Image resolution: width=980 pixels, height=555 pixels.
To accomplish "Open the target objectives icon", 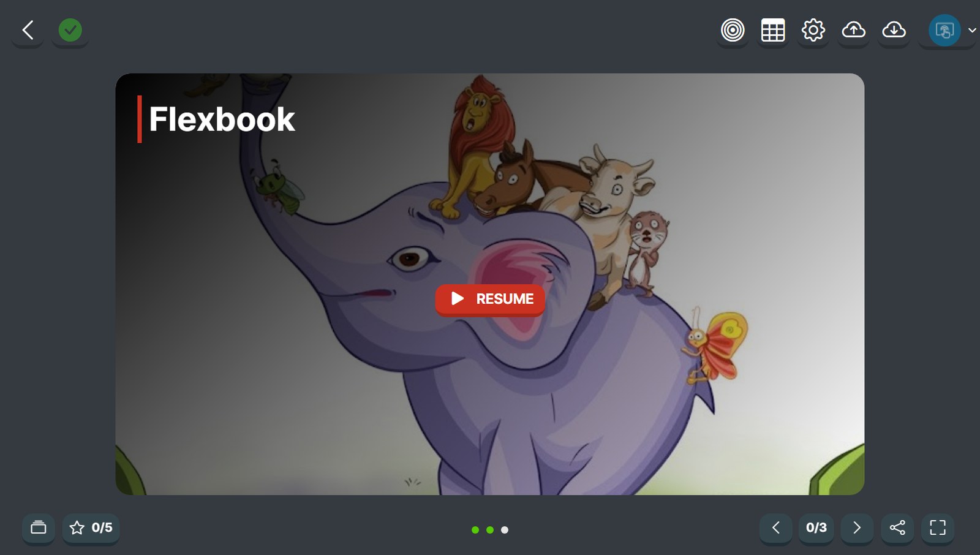I will pos(733,30).
